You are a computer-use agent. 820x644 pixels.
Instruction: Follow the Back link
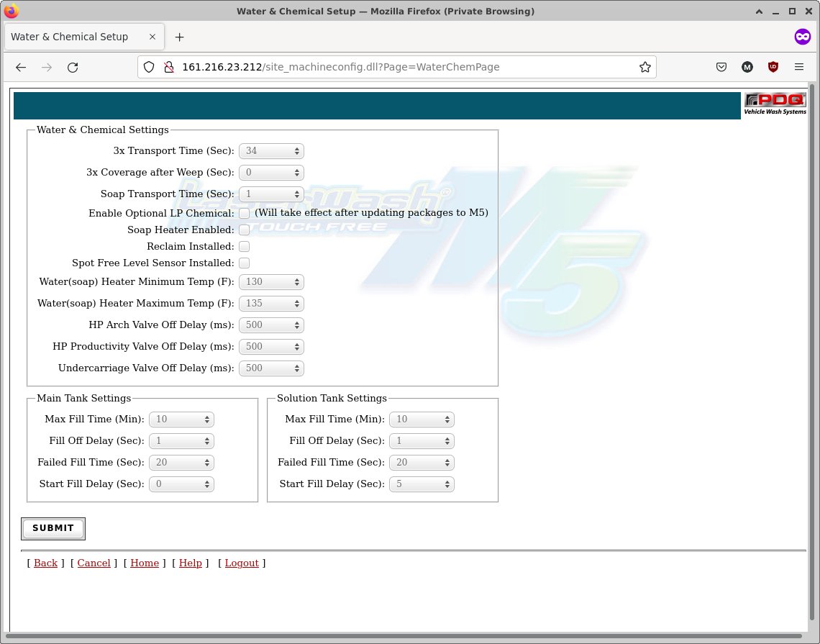click(45, 563)
